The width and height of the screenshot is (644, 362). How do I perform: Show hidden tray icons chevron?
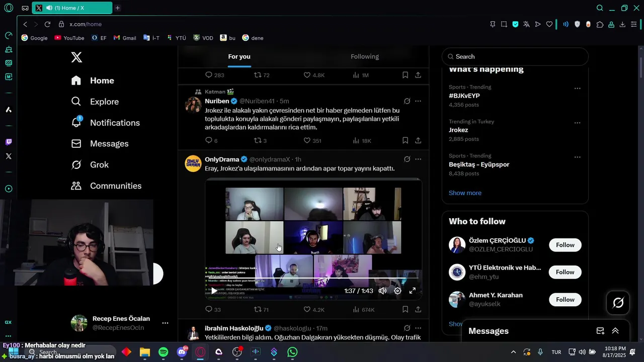[513, 352]
